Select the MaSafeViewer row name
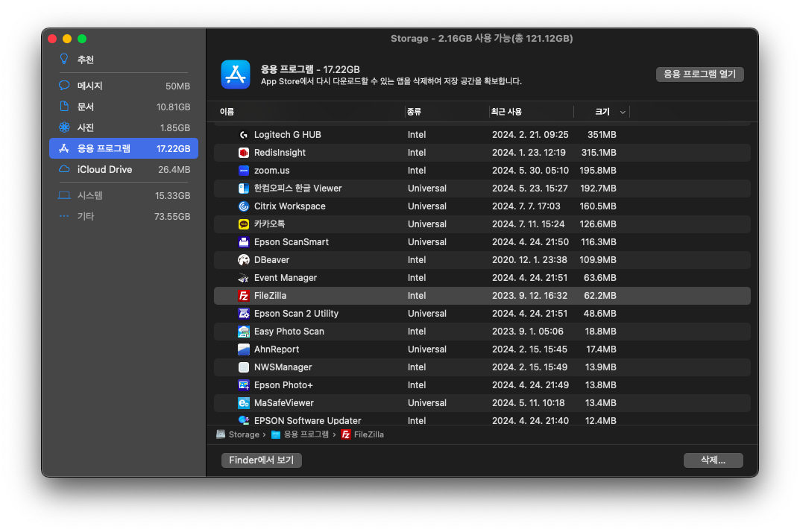This screenshot has height=532, width=800. click(284, 402)
